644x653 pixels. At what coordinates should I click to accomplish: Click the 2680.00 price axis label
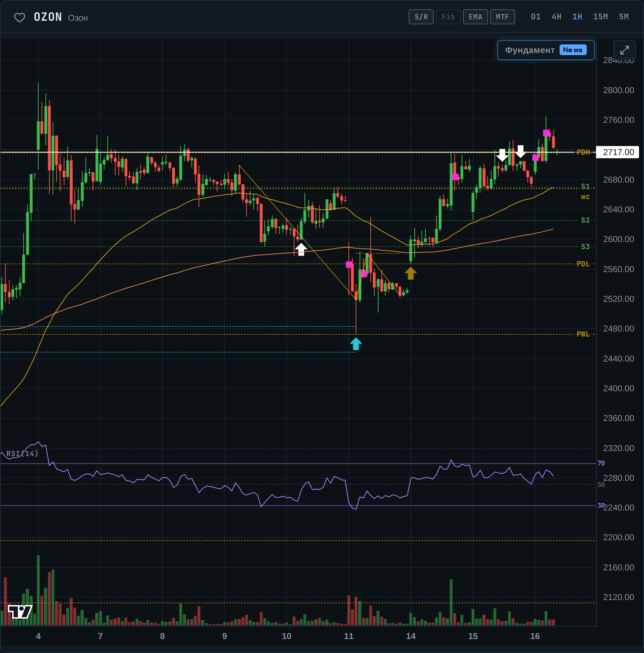point(619,180)
